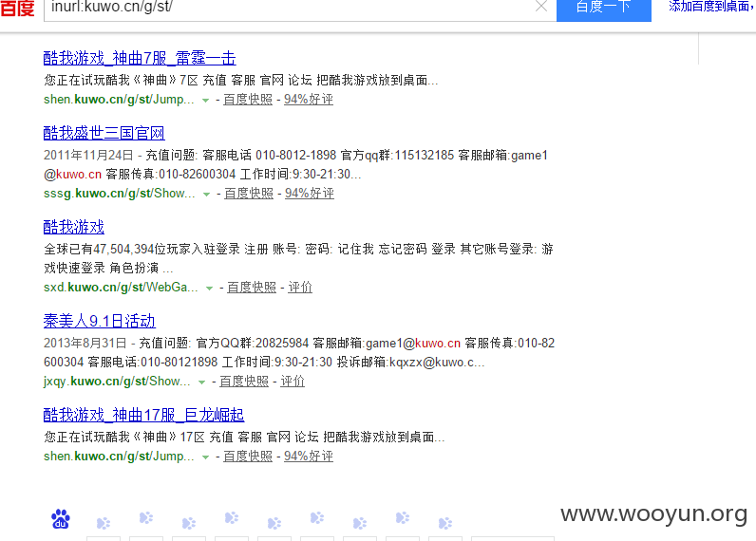Open 百度快照 for the 神曲7服 result
The width and height of the screenshot is (756, 541).
[248, 100]
